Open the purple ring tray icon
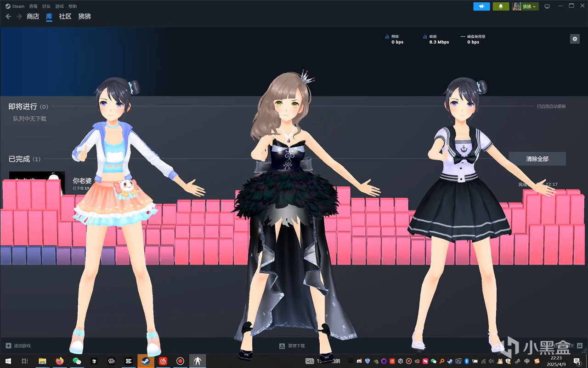The width and height of the screenshot is (588, 368). tap(384, 361)
